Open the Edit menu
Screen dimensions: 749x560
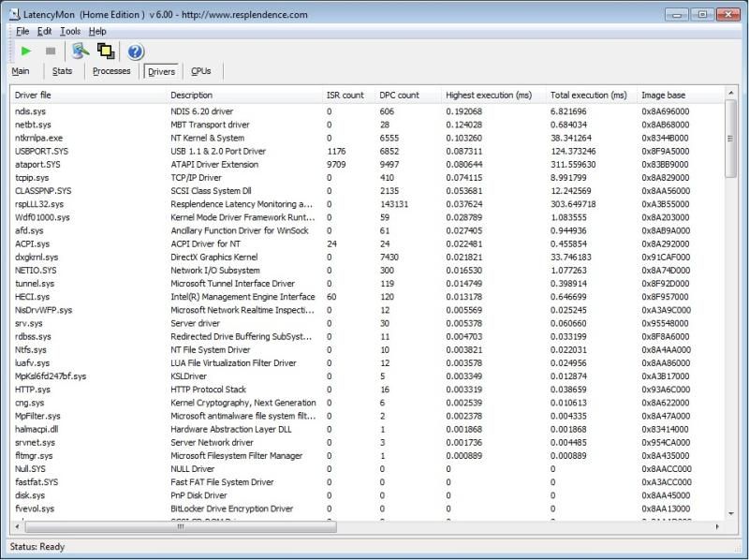45,31
